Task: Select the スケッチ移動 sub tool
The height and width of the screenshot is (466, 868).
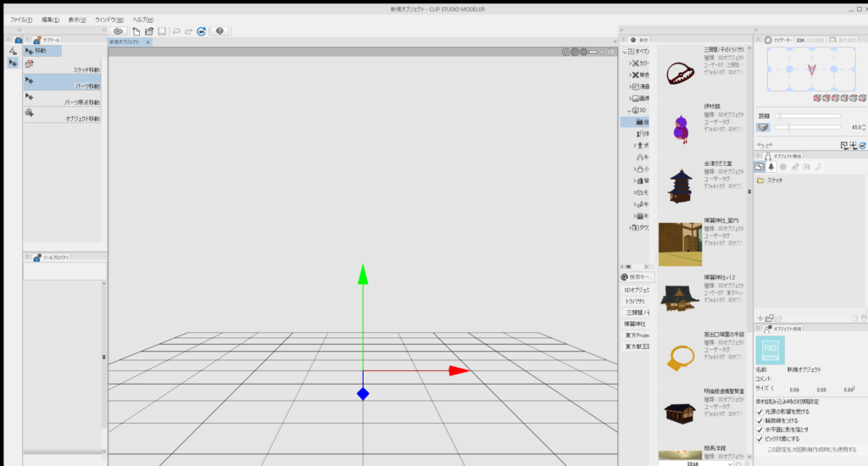Action: 63,69
